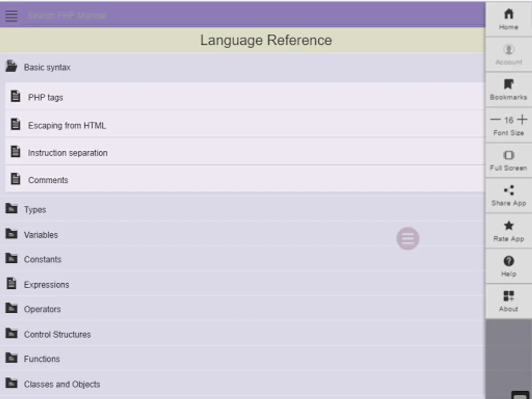Image resolution: width=532 pixels, height=399 pixels.
Task: Toggle Full Screen mode
Action: coord(509,160)
